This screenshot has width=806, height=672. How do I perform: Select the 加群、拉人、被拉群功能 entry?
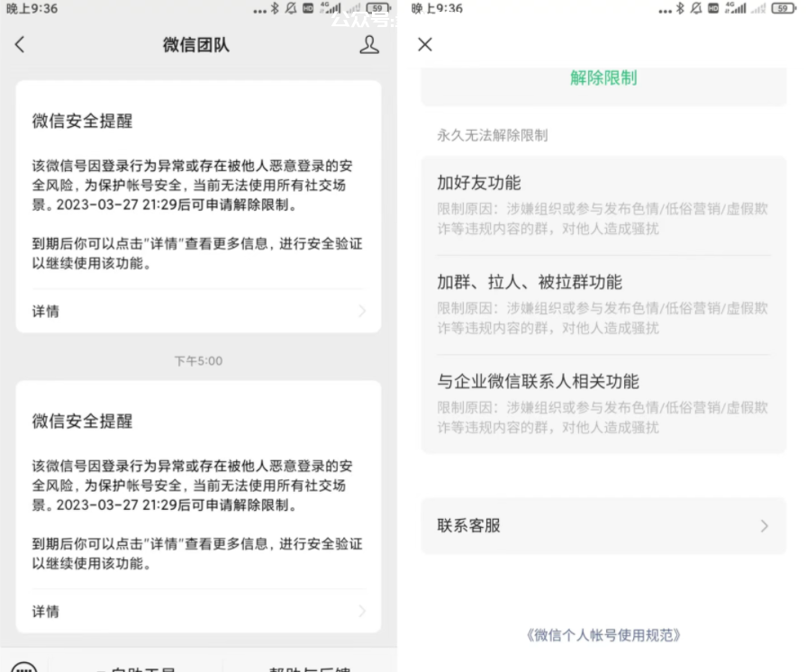click(603, 304)
